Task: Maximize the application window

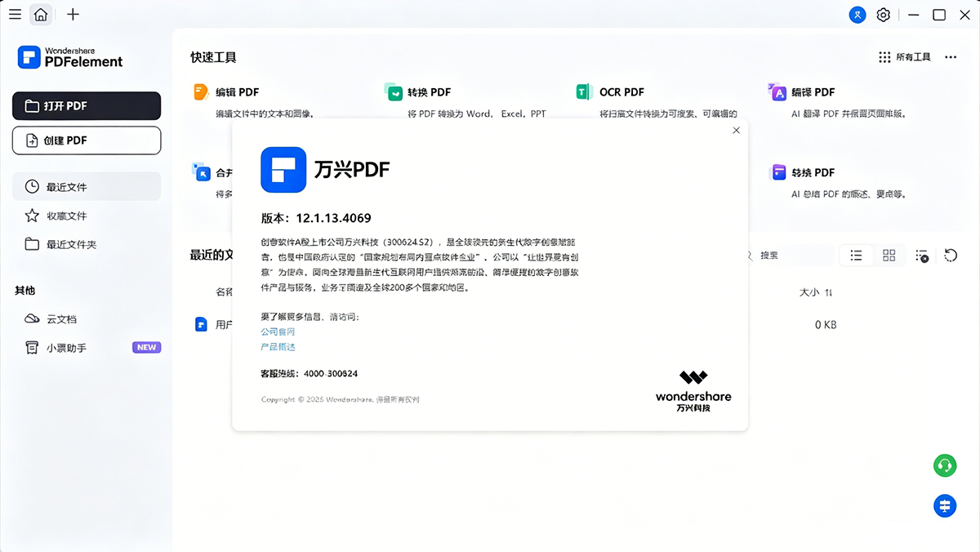Action: click(939, 15)
